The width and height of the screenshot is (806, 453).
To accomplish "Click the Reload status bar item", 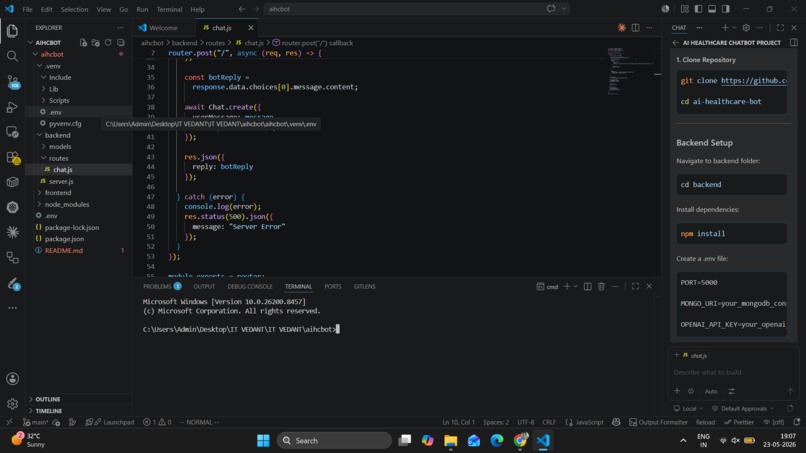I will [x=705, y=422].
